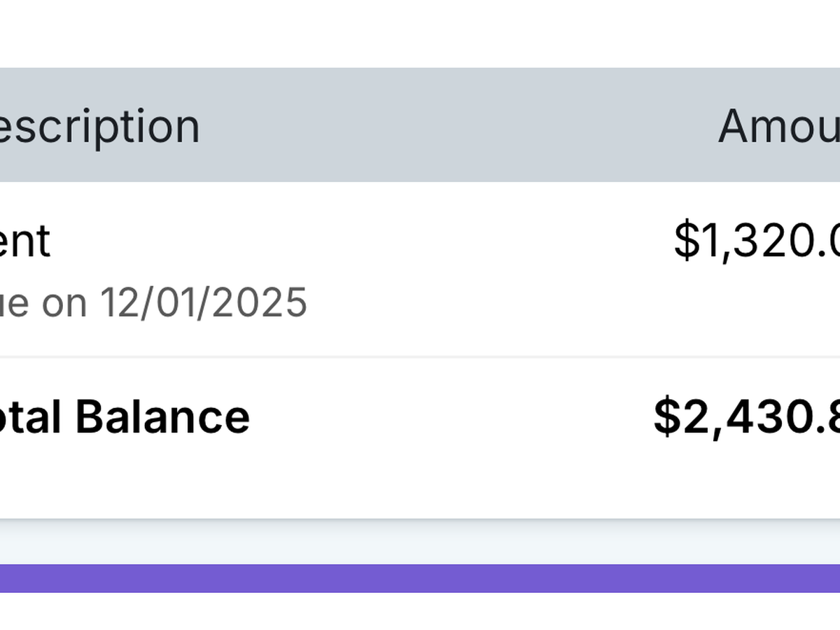Select the Total Balance label
Screen dimensions: 840x630
point(125,416)
